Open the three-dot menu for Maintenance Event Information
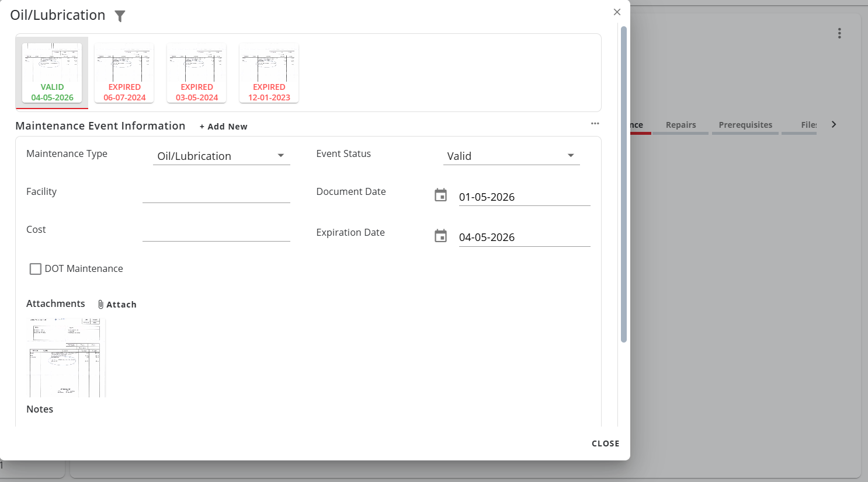This screenshot has width=868, height=482. click(595, 124)
